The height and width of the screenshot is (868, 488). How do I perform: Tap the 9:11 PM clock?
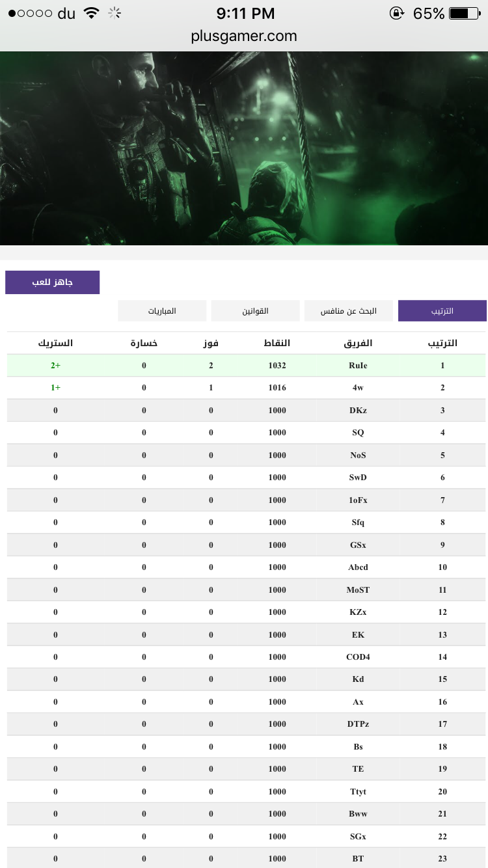pos(245,13)
